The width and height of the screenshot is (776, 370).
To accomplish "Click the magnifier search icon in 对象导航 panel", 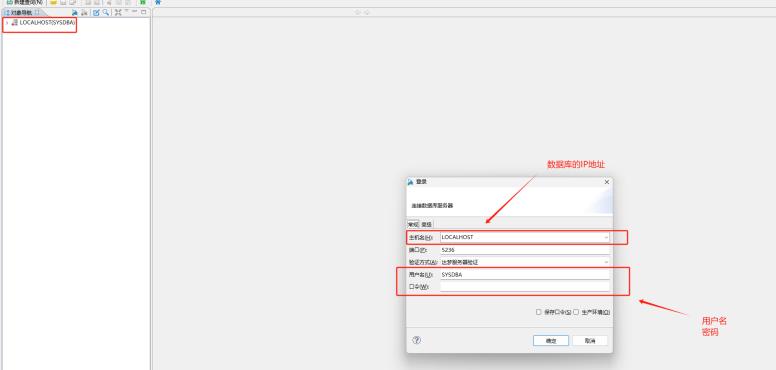I will (x=106, y=13).
